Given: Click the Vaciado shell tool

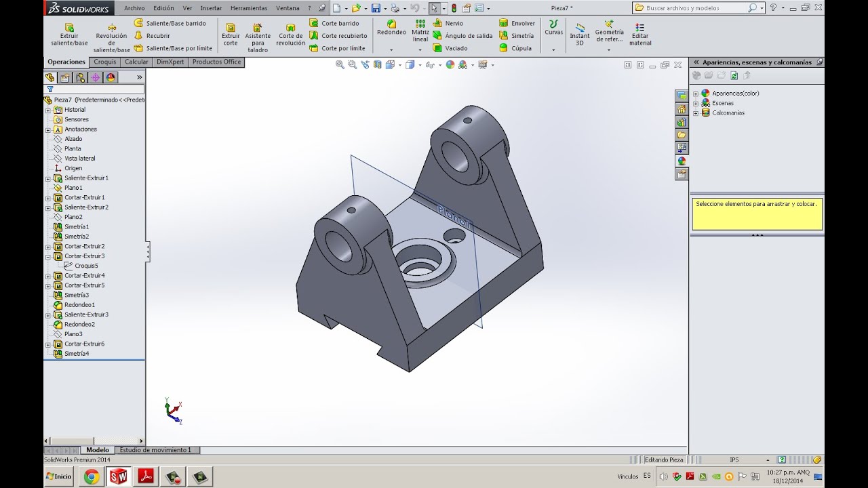Looking at the screenshot, I should 450,48.
